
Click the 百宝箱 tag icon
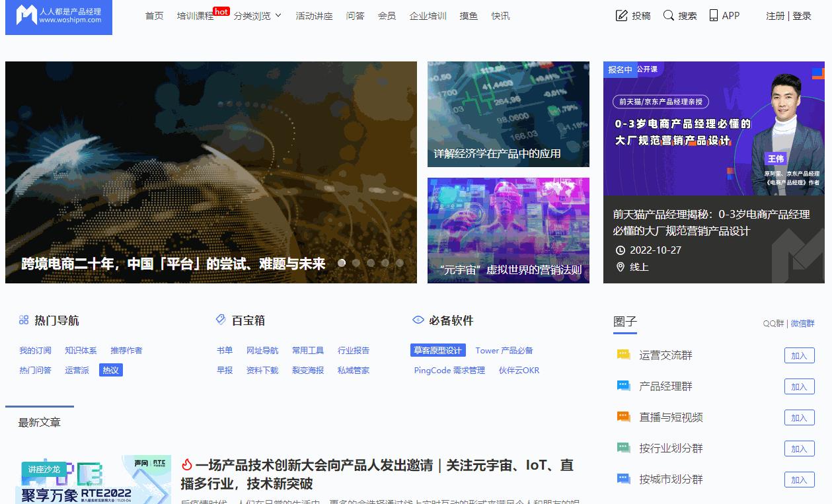click(221, 320)
